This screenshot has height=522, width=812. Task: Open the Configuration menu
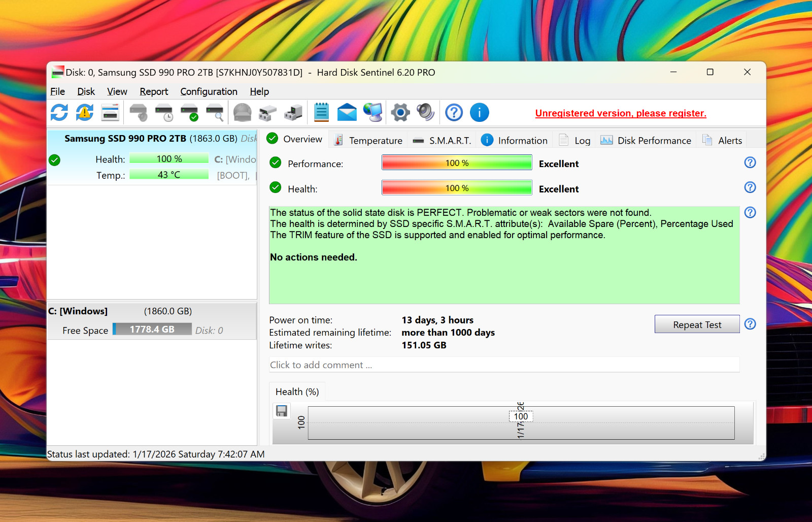209,91
